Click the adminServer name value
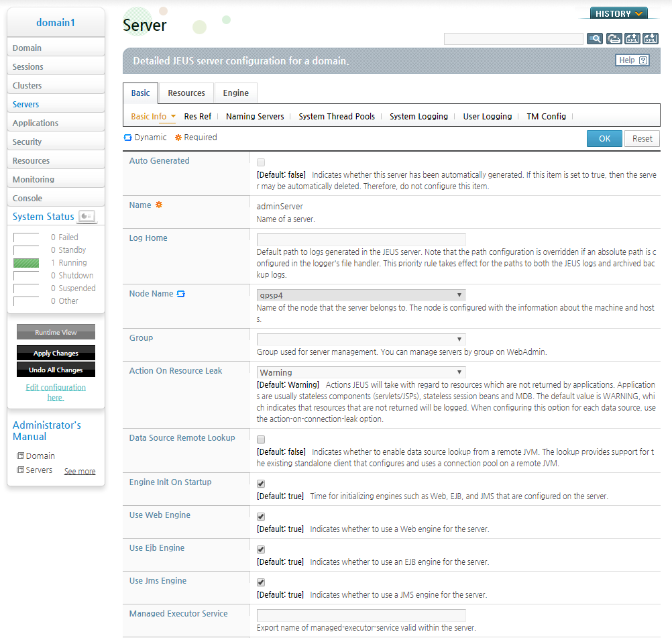 [x=280, y=206]
